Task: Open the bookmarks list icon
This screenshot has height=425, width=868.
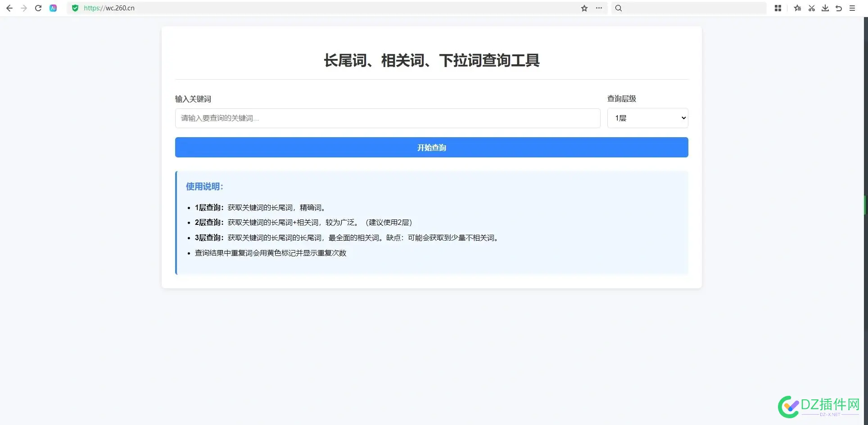Action: [797, 8]
